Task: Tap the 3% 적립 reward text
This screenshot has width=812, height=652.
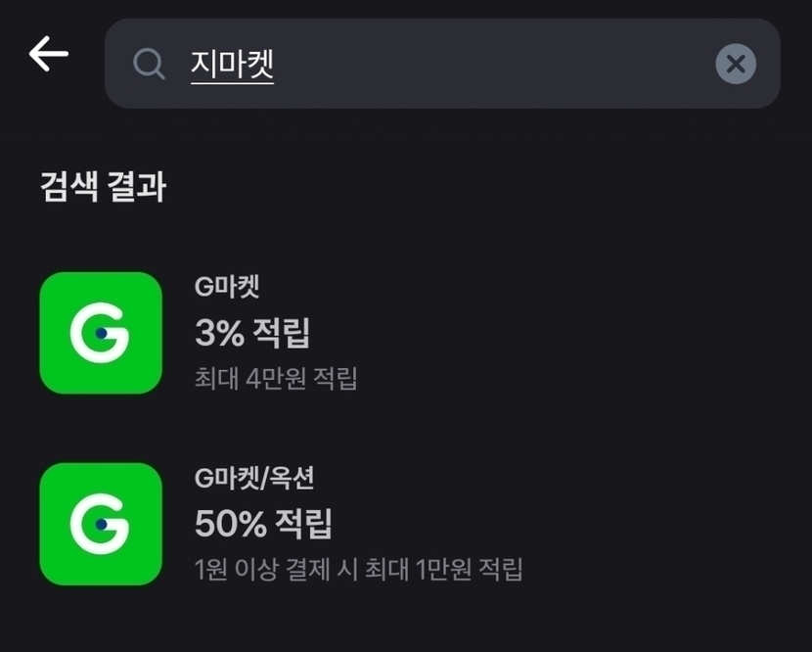Action: [x=252, y=333]
